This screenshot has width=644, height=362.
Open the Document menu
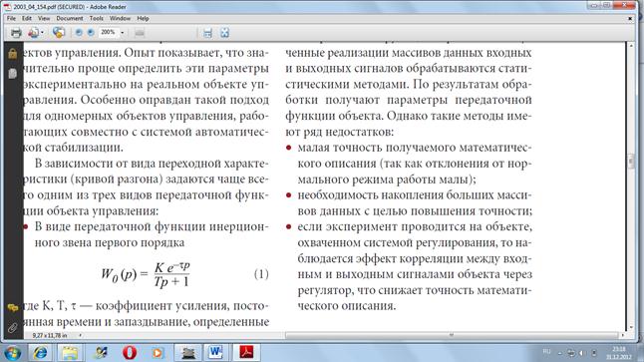70,19
